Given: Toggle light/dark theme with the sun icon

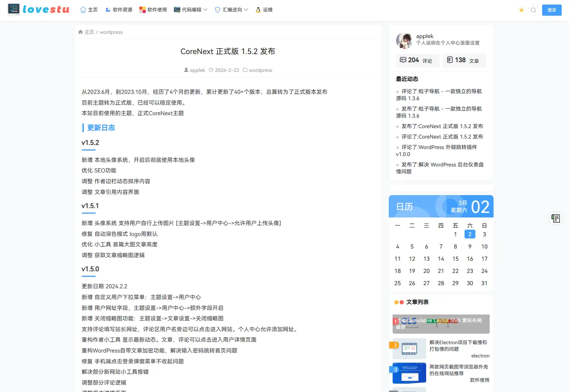Looking at the screenshot, I should coord(521,10).
